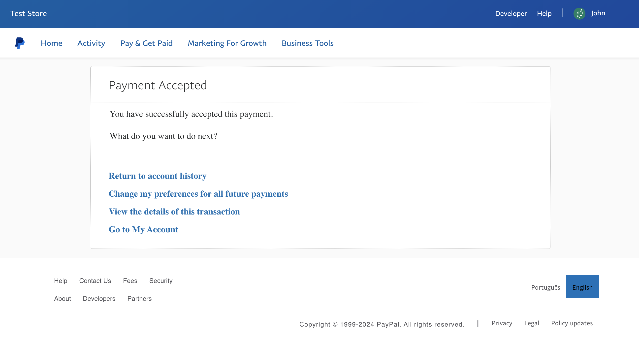Open the Privacy footer link

tap(502, 323)
